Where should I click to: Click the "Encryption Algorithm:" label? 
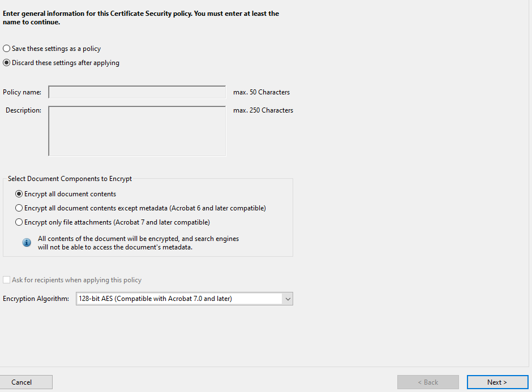(36, 299)
